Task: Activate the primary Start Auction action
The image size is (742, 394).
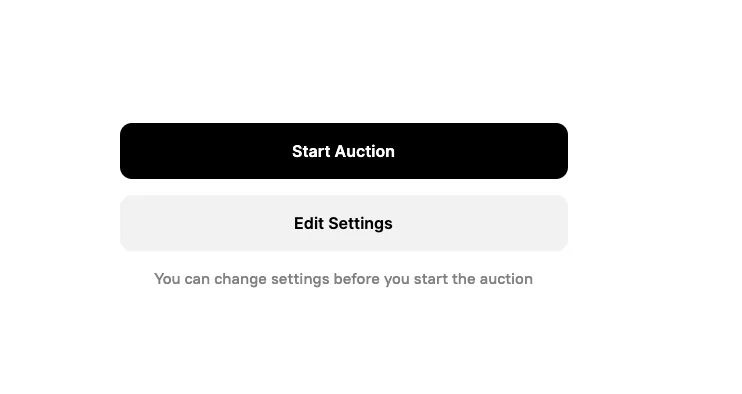Action: click(344, 151)
